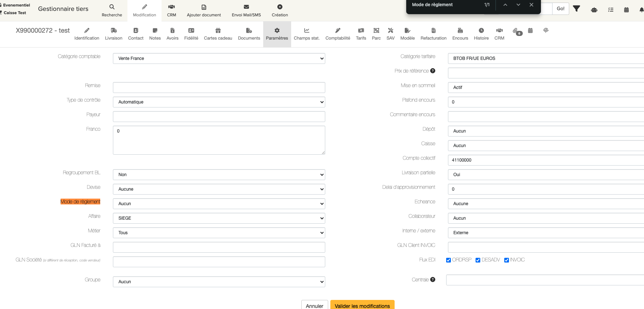Image resolution: width=644 pixels, height=309 pixels.
Task: Open the Recherche menu item
Action: pos(112,10)
